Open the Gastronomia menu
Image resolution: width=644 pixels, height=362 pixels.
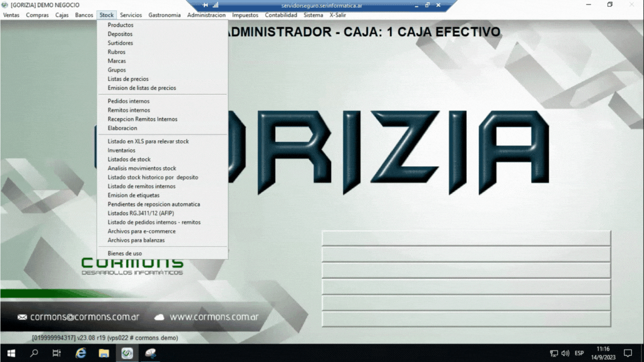[x=164, y=15]
